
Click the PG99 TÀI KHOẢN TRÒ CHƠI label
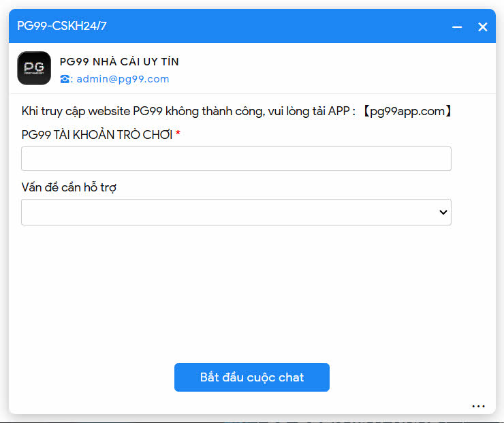[97, 135]
